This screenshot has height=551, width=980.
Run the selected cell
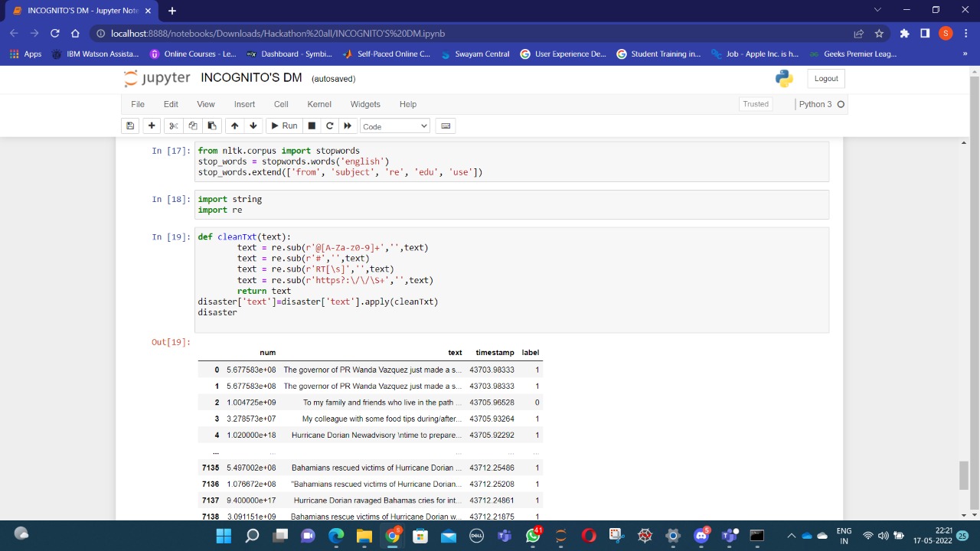pos(284,126)
